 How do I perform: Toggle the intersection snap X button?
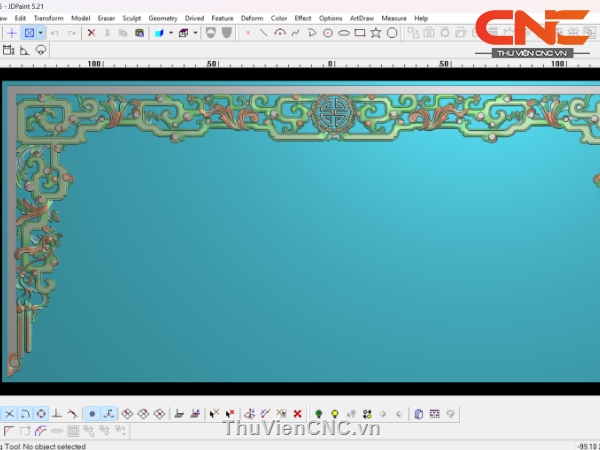9,413
